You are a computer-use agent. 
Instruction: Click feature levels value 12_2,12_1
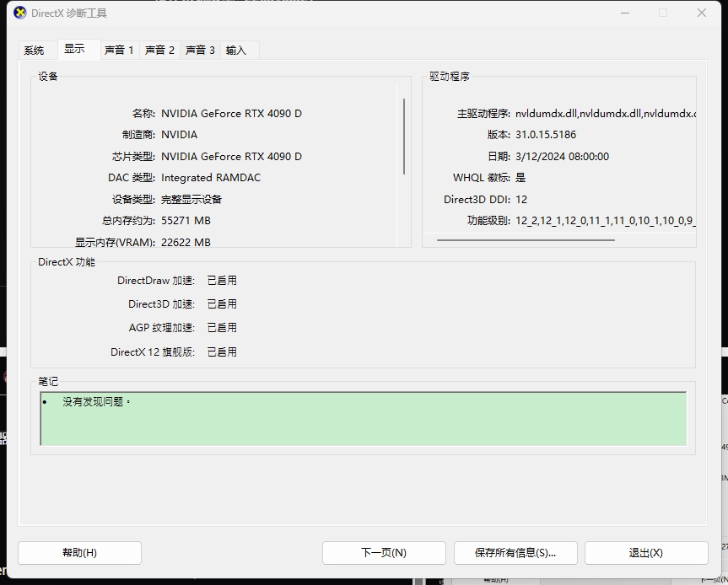[x=606, y=221]
